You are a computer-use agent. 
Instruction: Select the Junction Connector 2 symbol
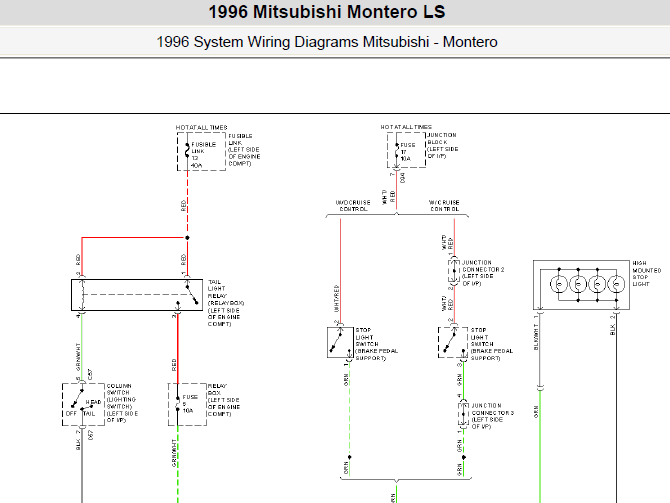point(454,271)
